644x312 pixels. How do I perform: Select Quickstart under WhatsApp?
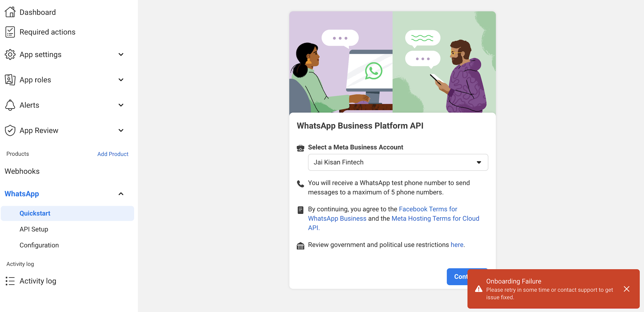pos(67,213)
